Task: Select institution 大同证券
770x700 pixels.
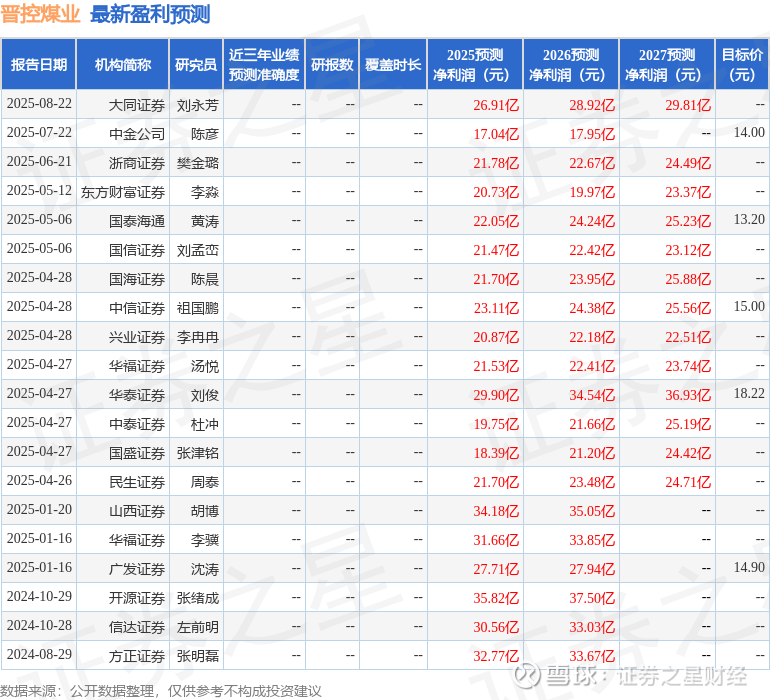Action: pyautogui.click(x=137, y=105)
